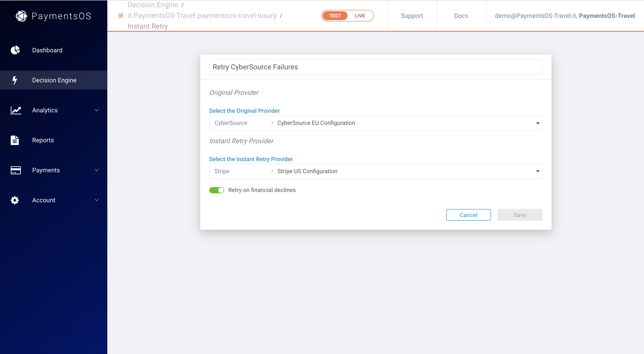The width and height of the screenshot is (644, 354).
Task: Open Payments in the sidebar
Action: [53, 170]
